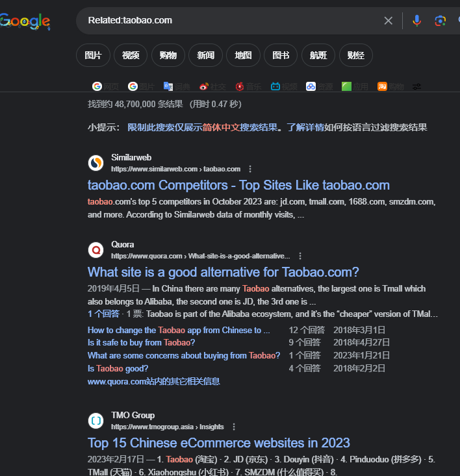This screenshot has width=460, height=476.
Task: Open taobao.com Competitors result title
Action: 238,185
